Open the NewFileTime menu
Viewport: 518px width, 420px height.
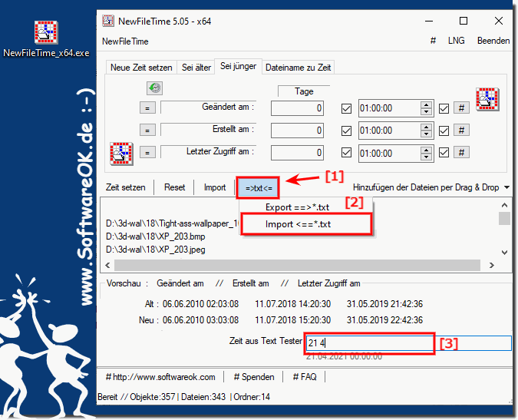coord(125,41)
